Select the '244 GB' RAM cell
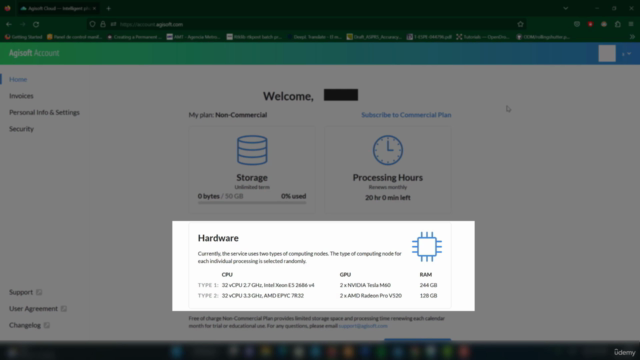The height and width of the screenshot is (360, 640). pyautogui.click(x=428, y=285)
